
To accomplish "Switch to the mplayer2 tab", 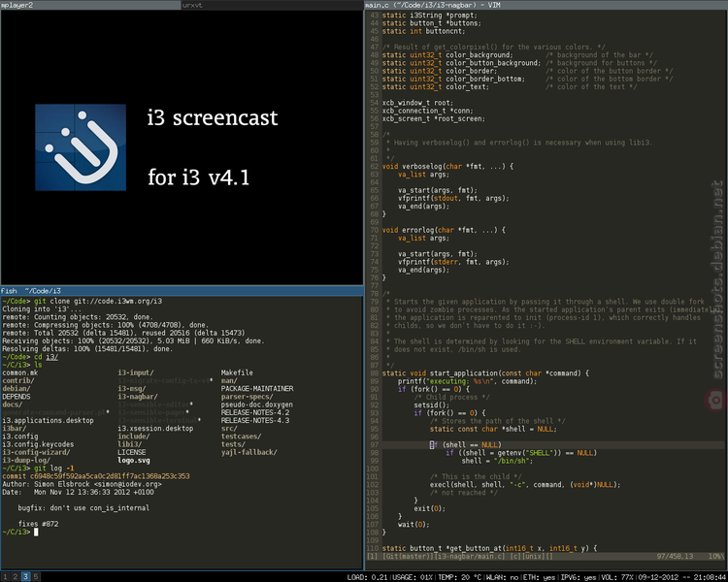I will pos(90,5).
